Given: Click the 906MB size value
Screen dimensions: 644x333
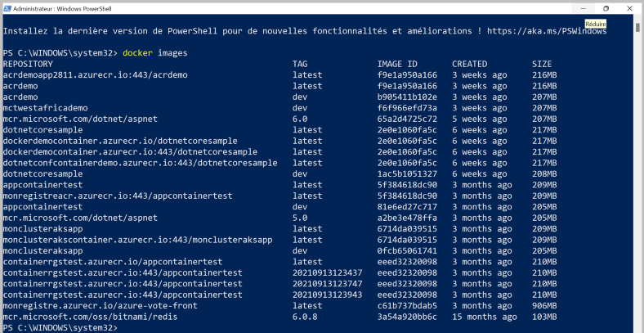Looking at the screenshot, I should click(543, 305).
